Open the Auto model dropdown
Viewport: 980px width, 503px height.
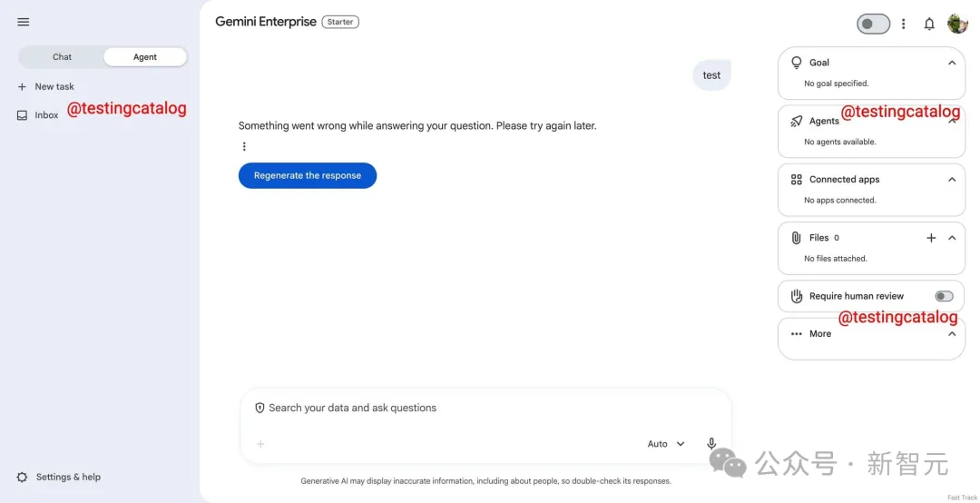click(666, 444)
